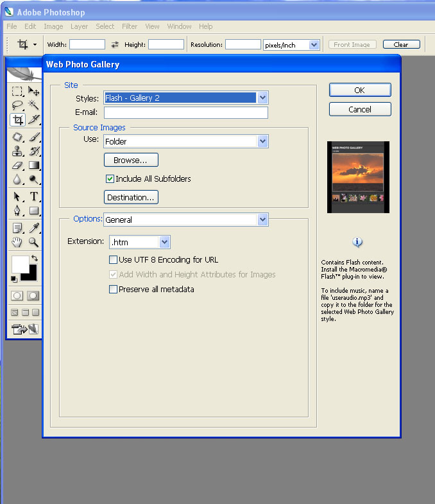This screenshot has height=504, width=435.
Task: Select the Rectangle shape tool
Action: [x=33, y=211]
